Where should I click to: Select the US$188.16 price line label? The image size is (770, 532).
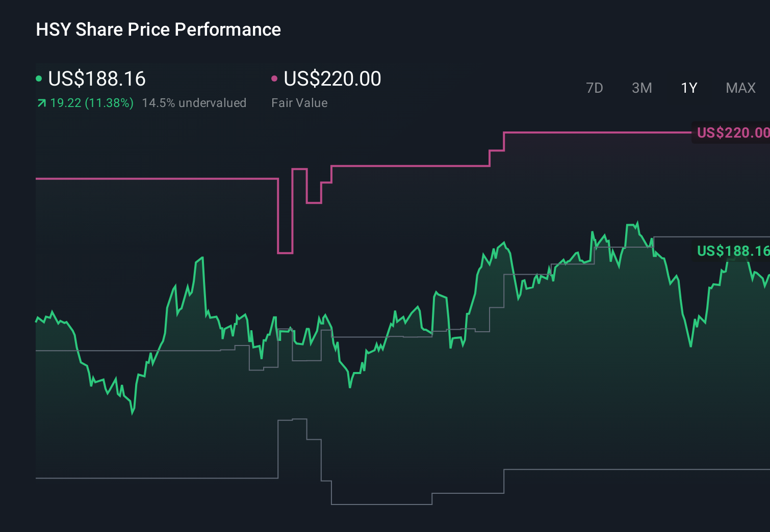[732, 251]
